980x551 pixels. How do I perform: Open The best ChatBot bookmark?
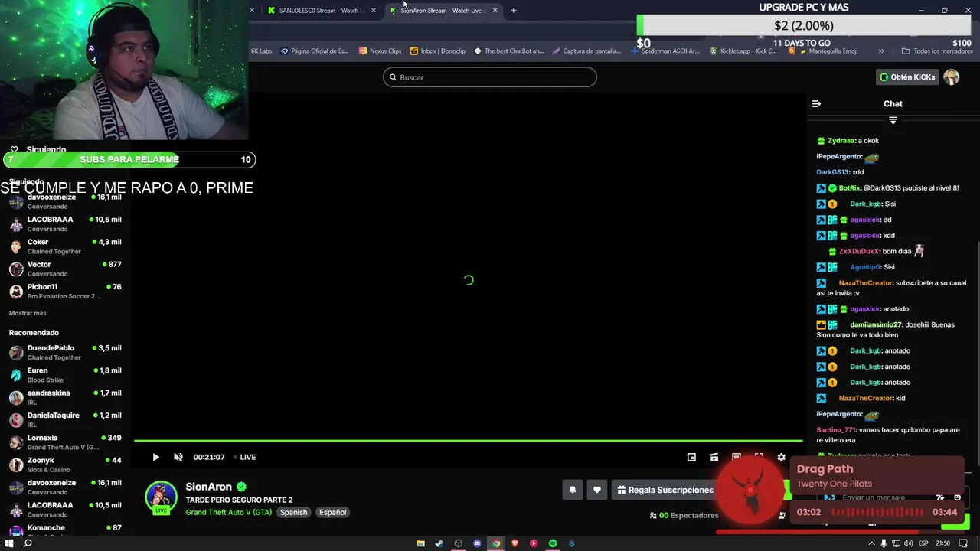point(509,51)
